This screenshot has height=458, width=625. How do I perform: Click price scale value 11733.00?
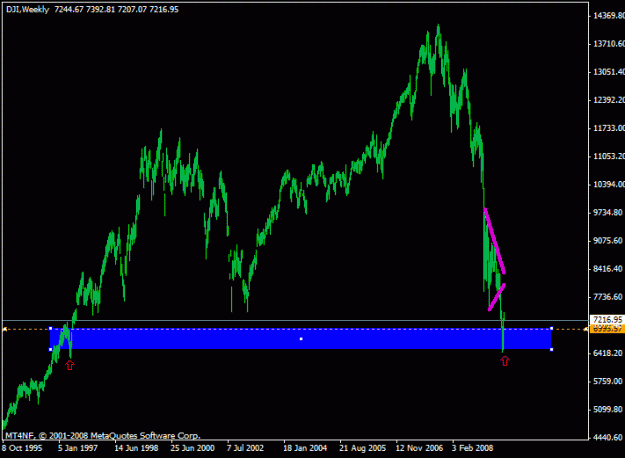(x=609, y=128)
